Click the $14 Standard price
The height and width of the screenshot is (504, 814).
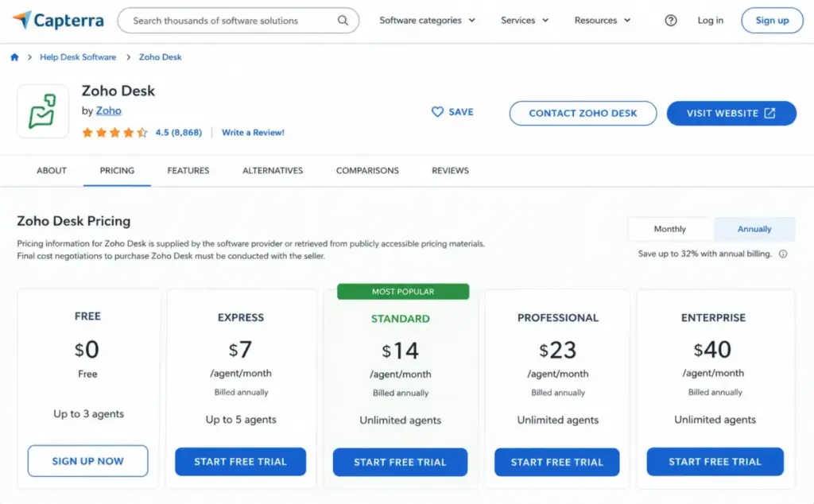point(400,351)
